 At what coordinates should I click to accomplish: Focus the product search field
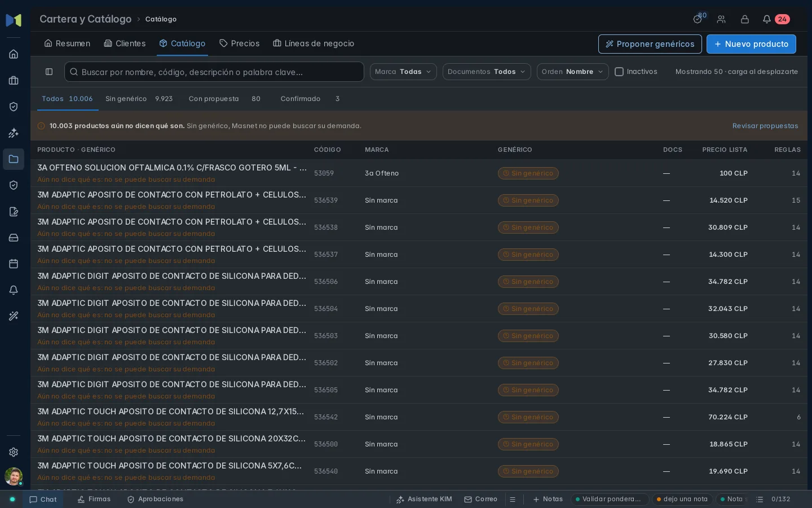coord(214,72)
